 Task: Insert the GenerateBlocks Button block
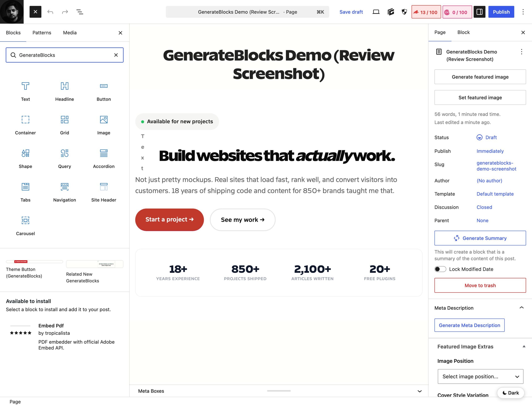tap(103, 92)
